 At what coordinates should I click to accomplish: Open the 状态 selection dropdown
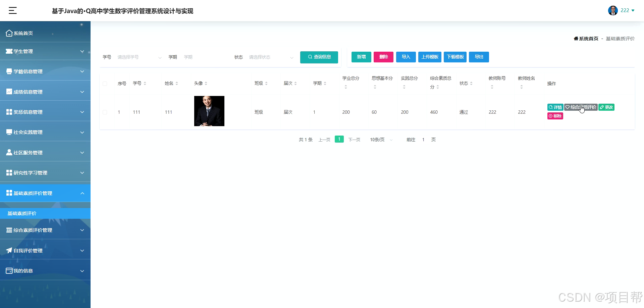point(271,57)
